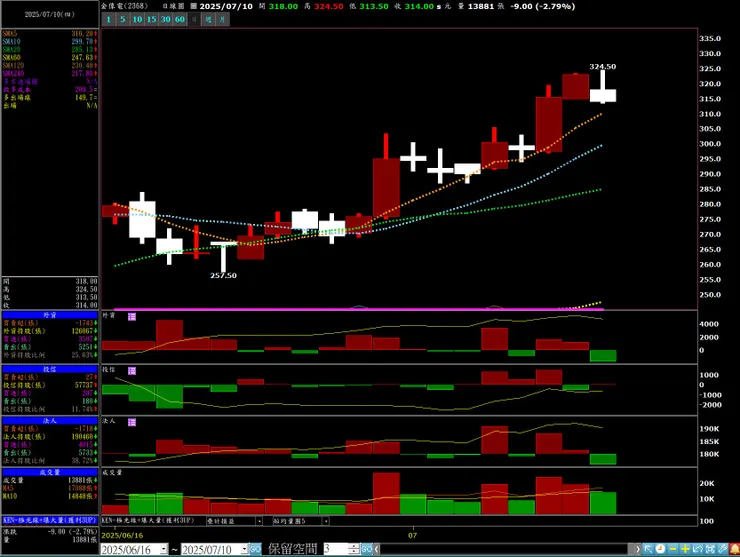
Task: Select the 30-minute timeframe button
Action: (x=165, y=19)
